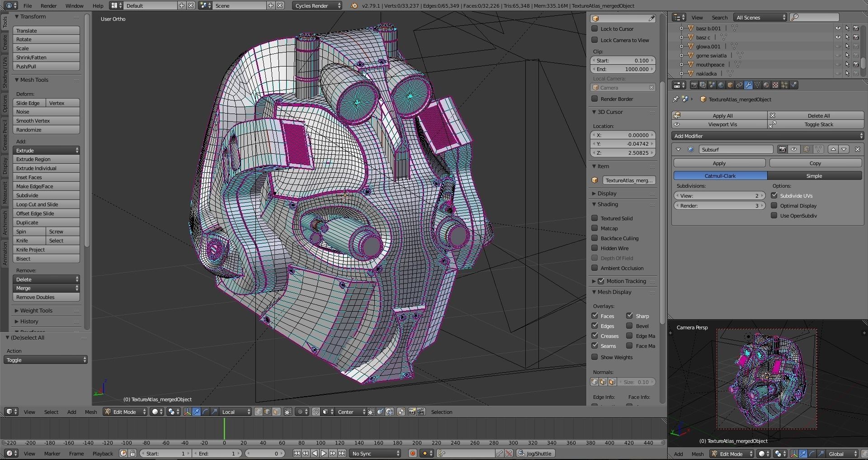
Task: Open the Physics properties tab
Action: 793,85
